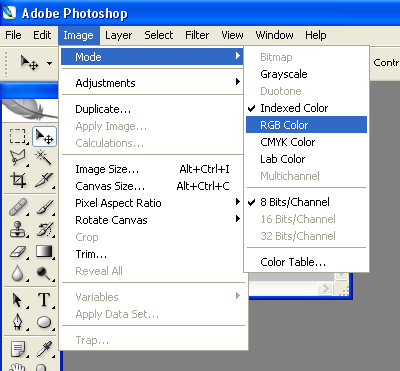Choose Grayscale mode
The width and height of the screenshot is (400, 371).
click(306, 74)
